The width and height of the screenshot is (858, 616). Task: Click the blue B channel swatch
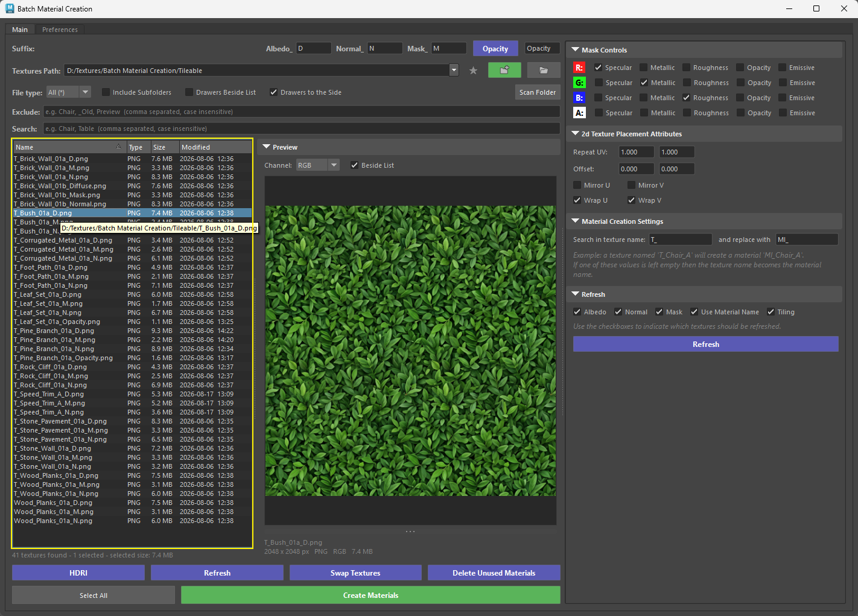tap(579, 98)
